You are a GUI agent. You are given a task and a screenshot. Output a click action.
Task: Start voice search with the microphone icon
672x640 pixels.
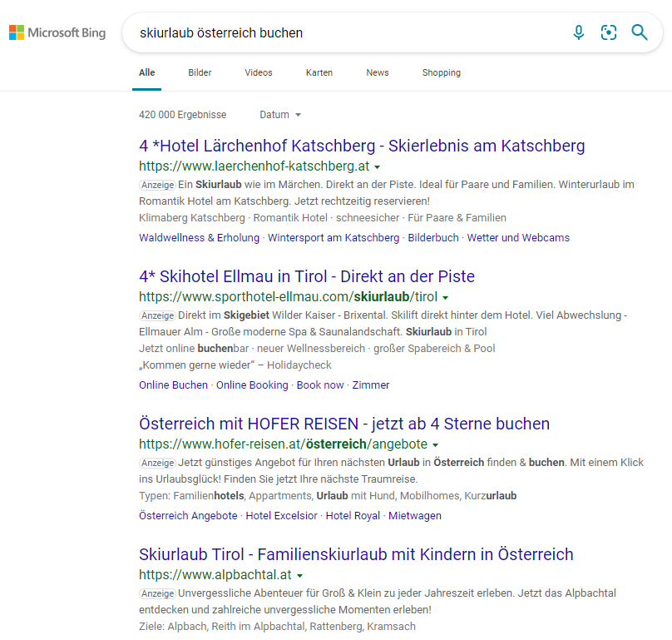[x=579, y=32]
